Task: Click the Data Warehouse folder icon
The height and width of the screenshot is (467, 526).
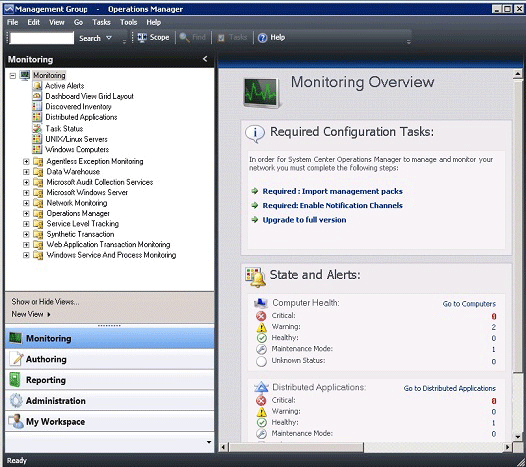Action: [38, 172]
